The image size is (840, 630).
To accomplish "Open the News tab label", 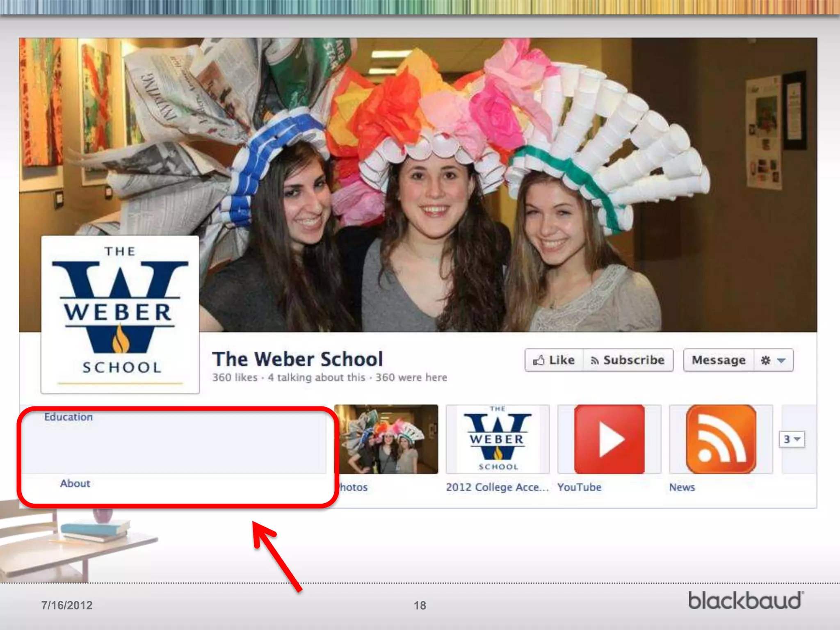I will click(x=682, y=487).
